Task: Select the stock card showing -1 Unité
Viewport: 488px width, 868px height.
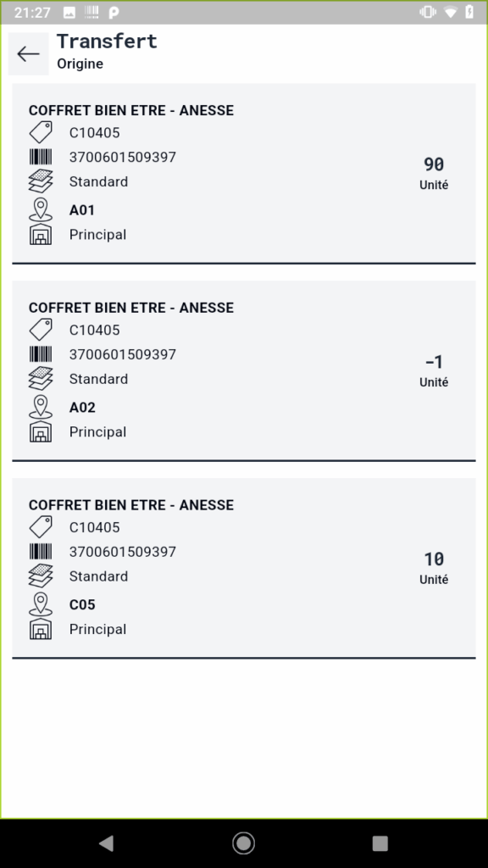Action: 244,371
